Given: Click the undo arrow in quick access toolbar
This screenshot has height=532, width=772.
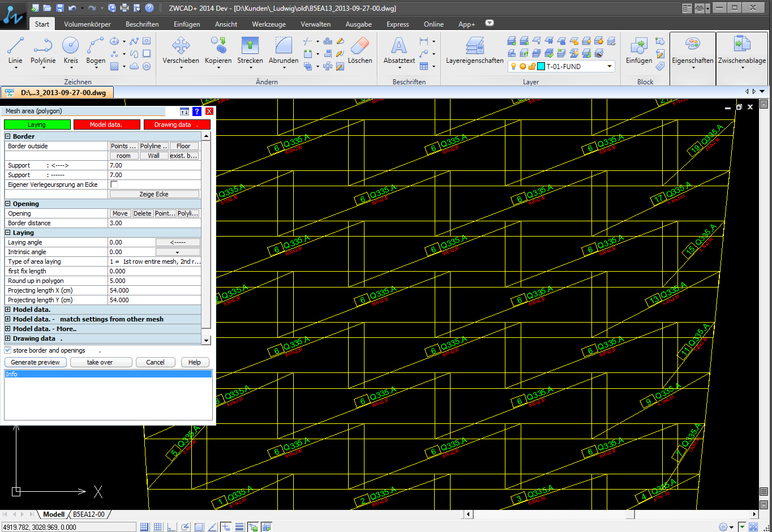Looking at the screenshot, I should pos(72,8).
